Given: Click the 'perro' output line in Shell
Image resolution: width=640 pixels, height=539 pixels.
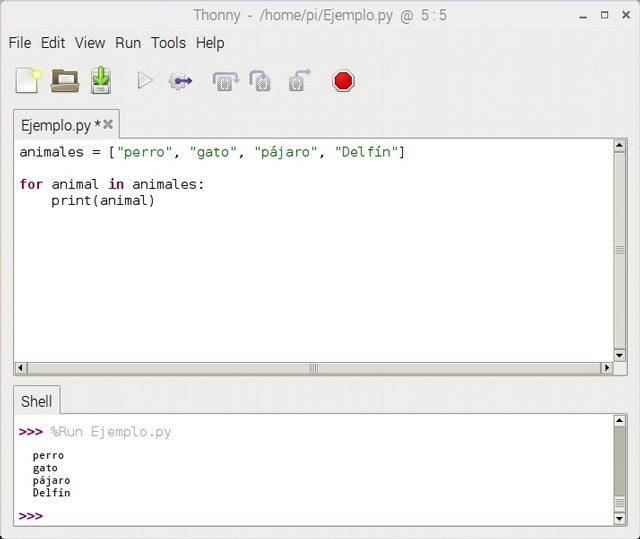Looking at the screenshot, I should 48,455.
